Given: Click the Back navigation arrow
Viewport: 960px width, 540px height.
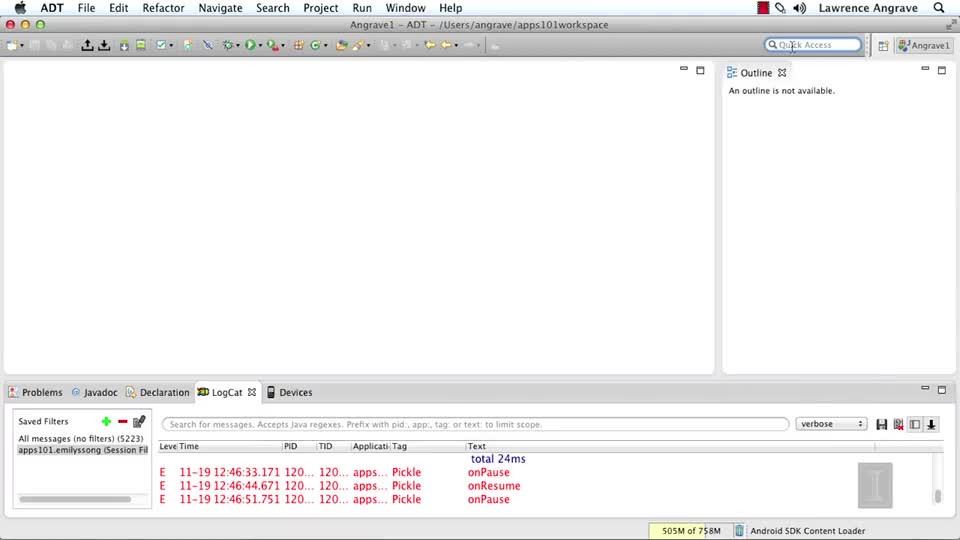Looking at the screenshot, I should [446, 45].
